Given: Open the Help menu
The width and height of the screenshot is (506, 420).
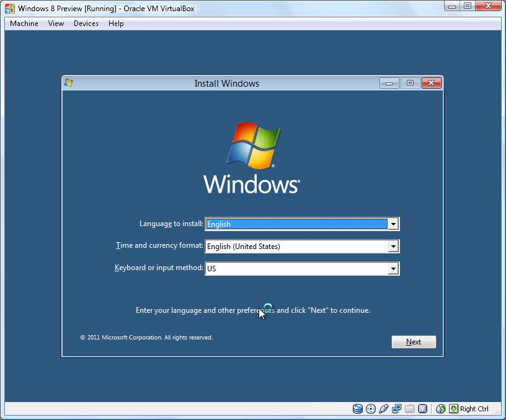Looking at the screenshot, I should pyautogui.click(x=116, y=24).
